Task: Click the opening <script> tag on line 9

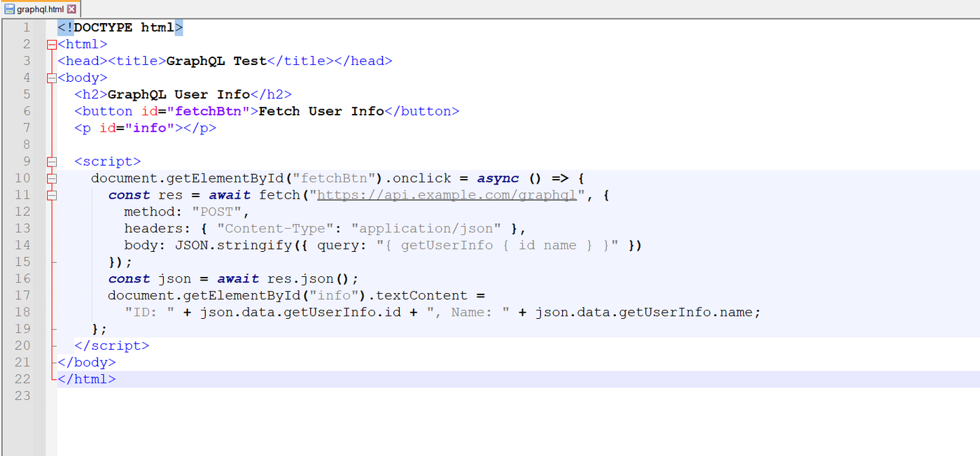Action: [108, 162]
